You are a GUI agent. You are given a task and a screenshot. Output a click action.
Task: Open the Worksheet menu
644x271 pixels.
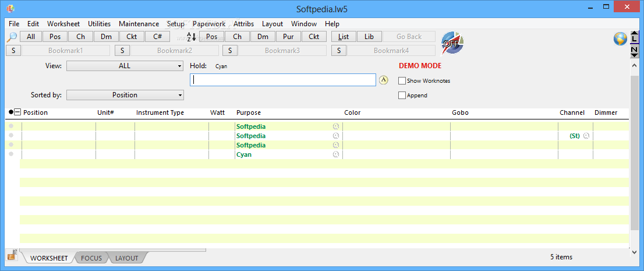click(x=63, y=24)
